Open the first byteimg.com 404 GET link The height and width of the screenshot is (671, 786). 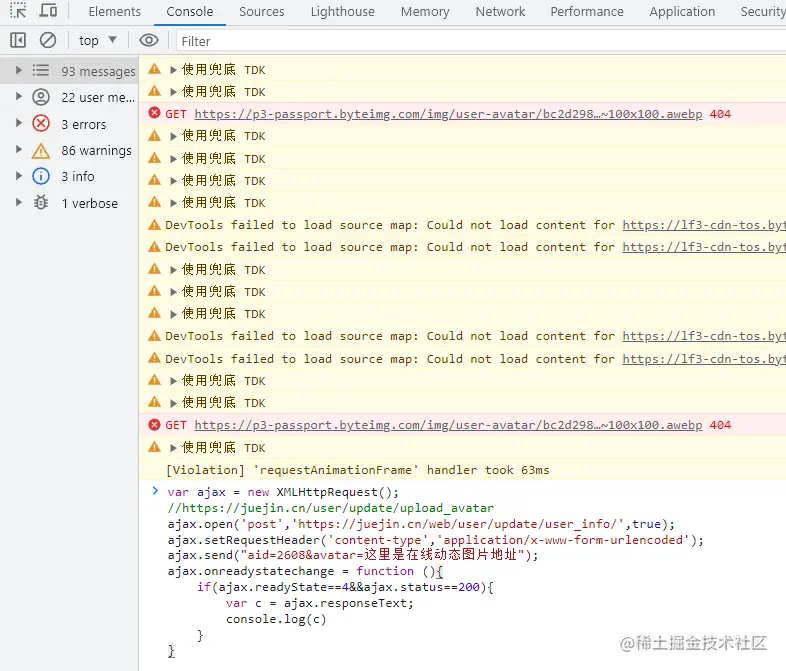click(x=448, y=114)
